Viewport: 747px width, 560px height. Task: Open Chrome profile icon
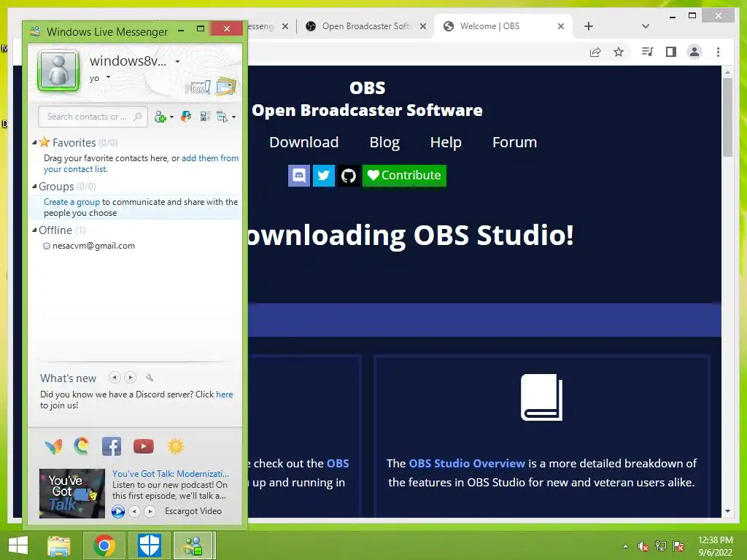[x=694, y=52]
